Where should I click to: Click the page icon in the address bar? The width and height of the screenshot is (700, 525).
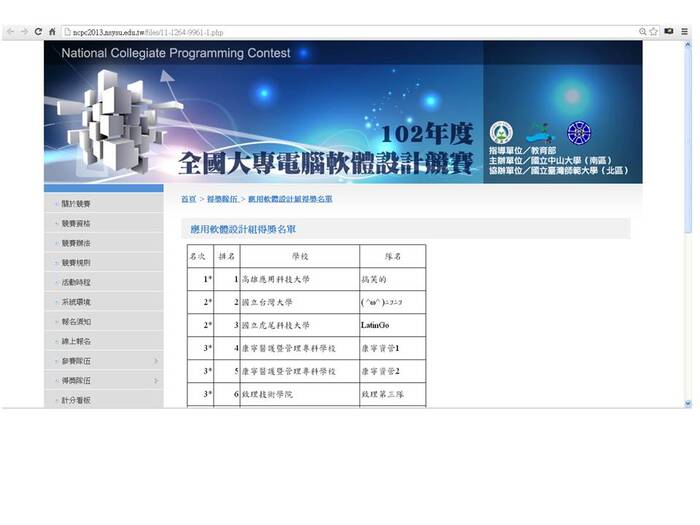[67, 32]
